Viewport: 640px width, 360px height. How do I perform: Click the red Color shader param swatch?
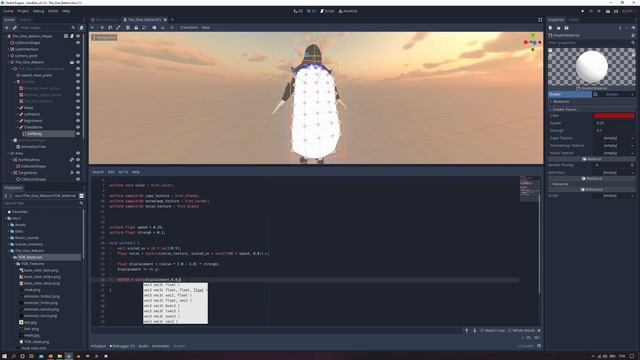coord(614,116)
